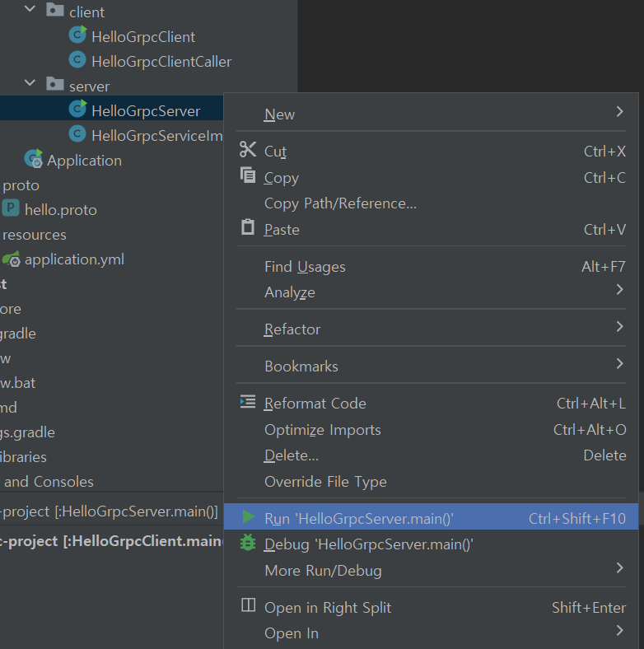Click the Application Spring class icon

34,158
